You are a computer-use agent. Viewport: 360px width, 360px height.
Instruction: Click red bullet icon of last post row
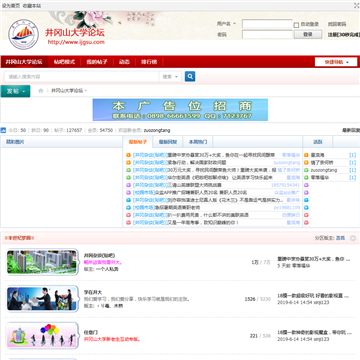[128, 223]
